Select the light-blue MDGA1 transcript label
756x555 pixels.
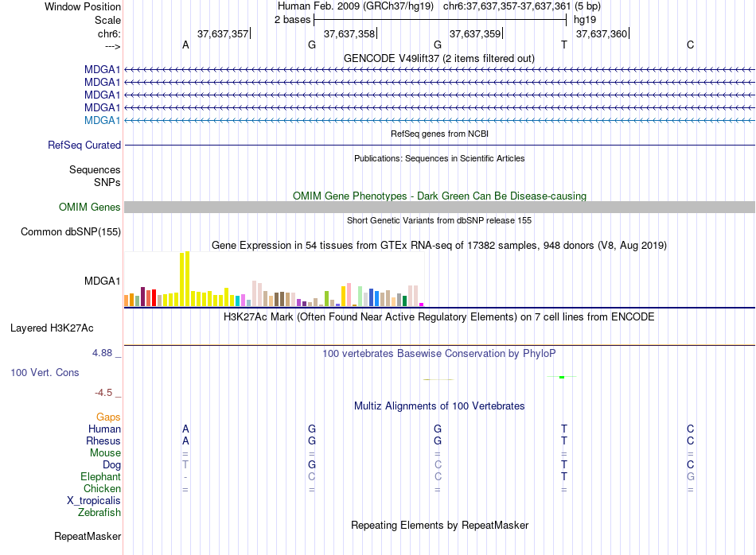[102, 120]
